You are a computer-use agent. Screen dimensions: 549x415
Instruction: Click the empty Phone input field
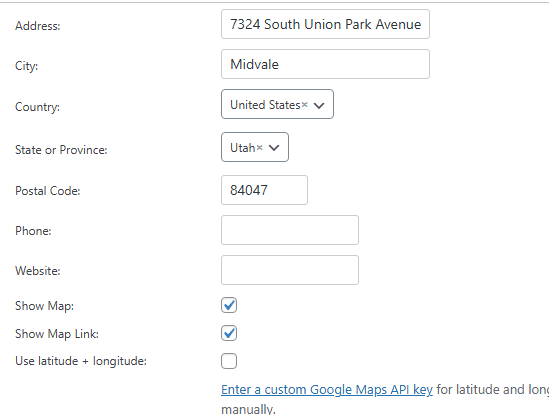(x=290, y=230)
